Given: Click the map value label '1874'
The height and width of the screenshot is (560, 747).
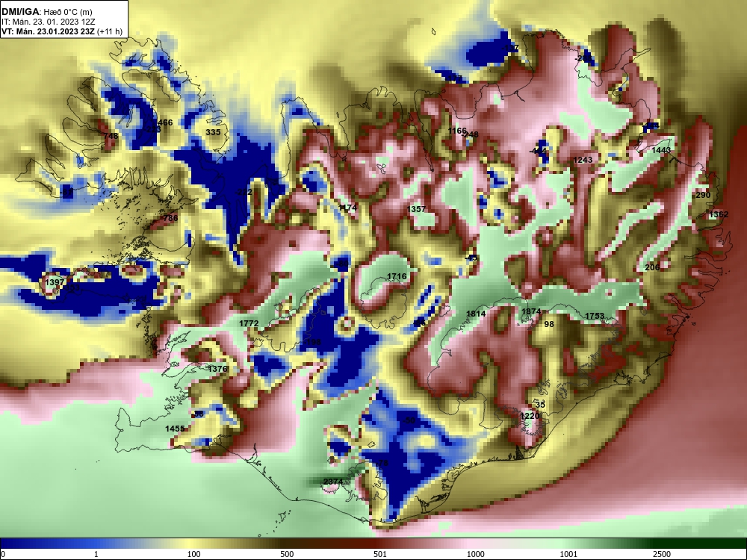Looking at the screenshot, I should pyautogui.click(x=531, y=311).
